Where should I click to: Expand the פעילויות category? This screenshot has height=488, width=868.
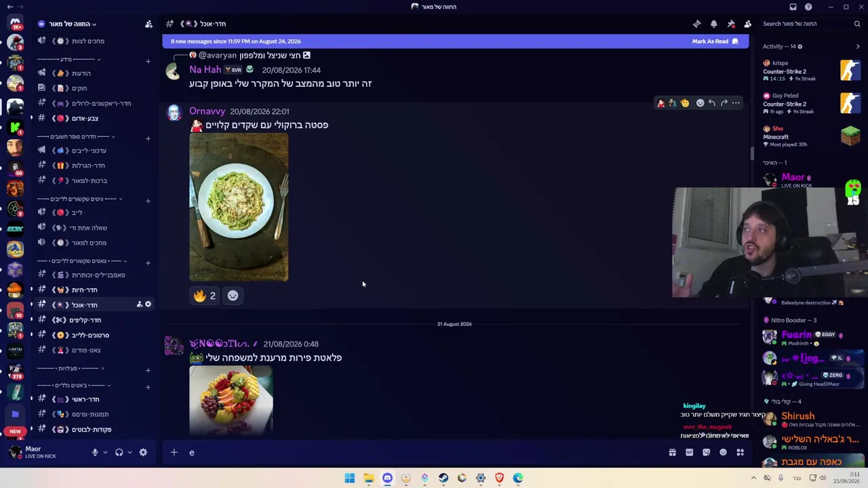(71, 368)
